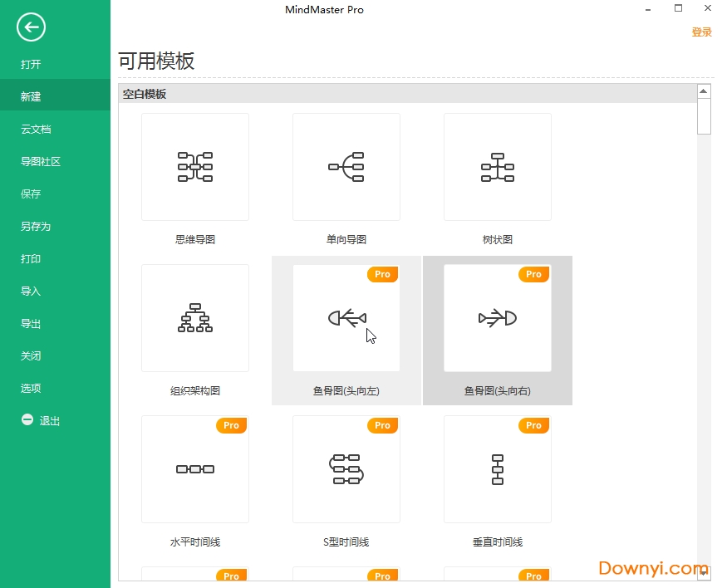Select the 垂直时间线 vertical timeline template

(x=498, y=469)
